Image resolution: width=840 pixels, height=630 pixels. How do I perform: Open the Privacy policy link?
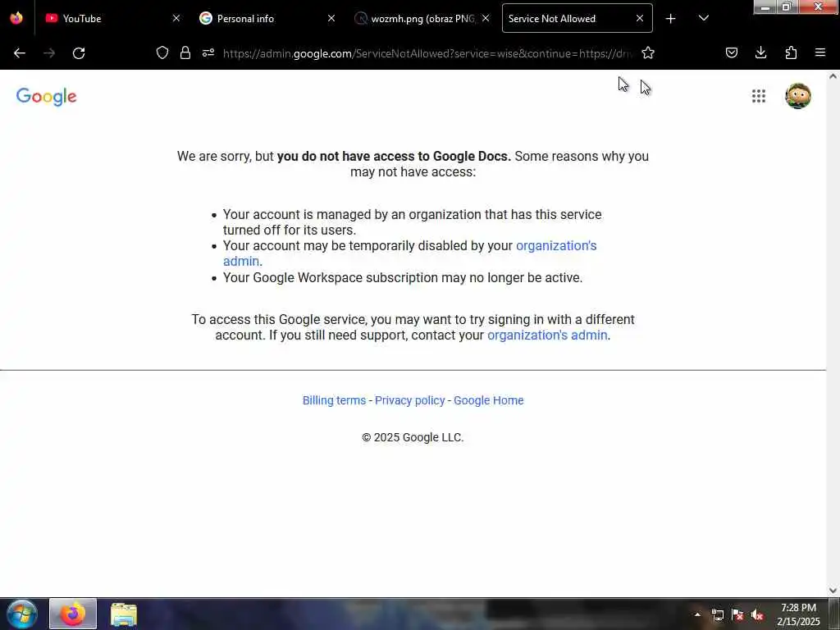[410, 400]
